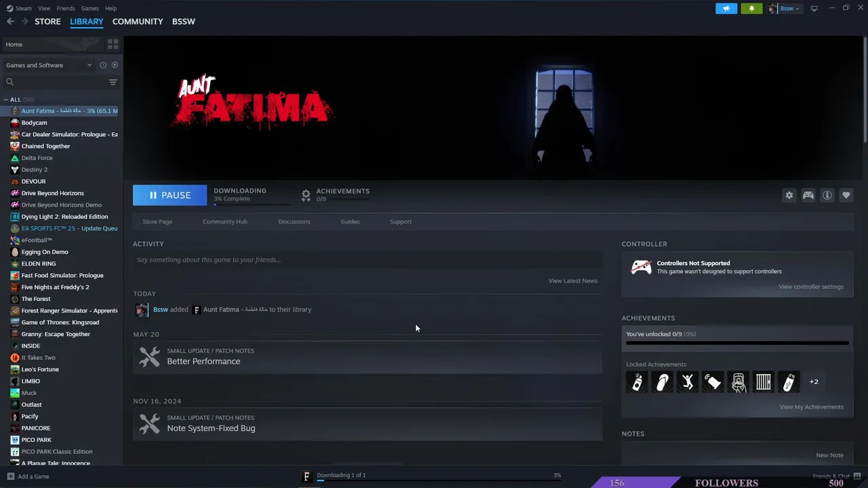Image resolution: width=868 pixels, height=488 pixels.
Task: Switch library to grid view icon
Action: point(113,44)
